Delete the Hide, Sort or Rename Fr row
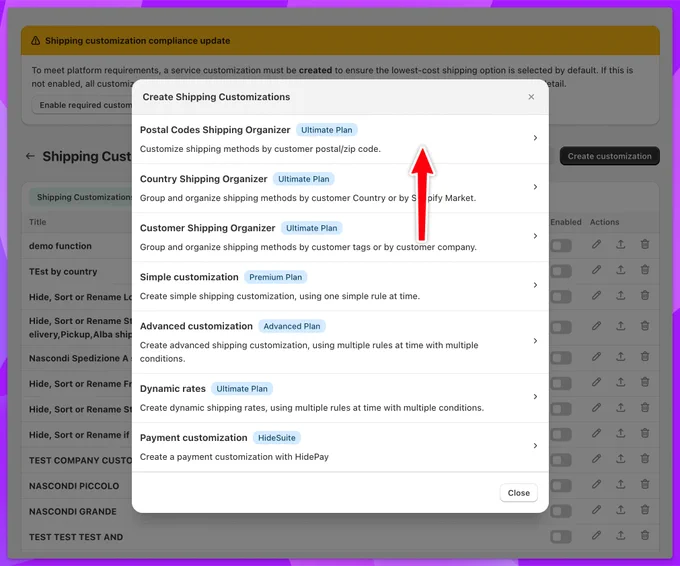 point(645,383)
